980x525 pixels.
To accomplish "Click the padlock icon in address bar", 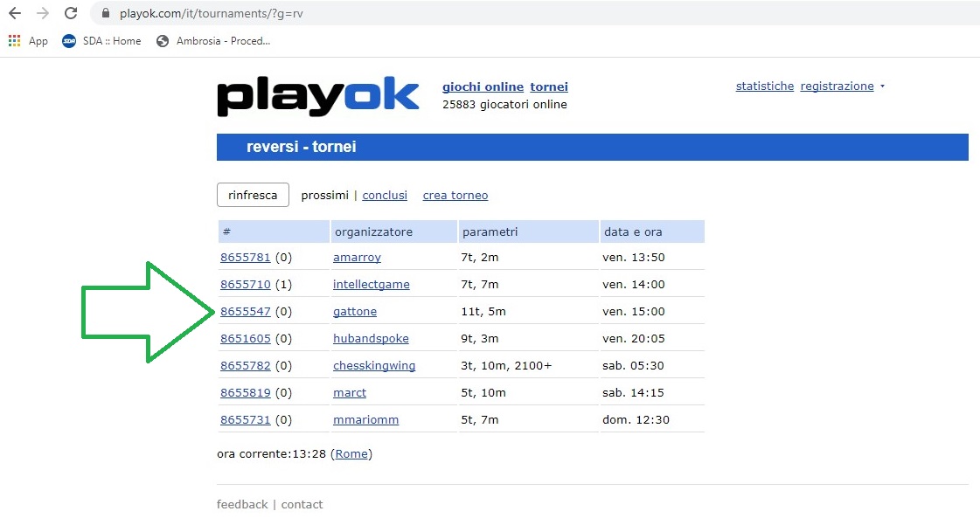I will (106, 13).
